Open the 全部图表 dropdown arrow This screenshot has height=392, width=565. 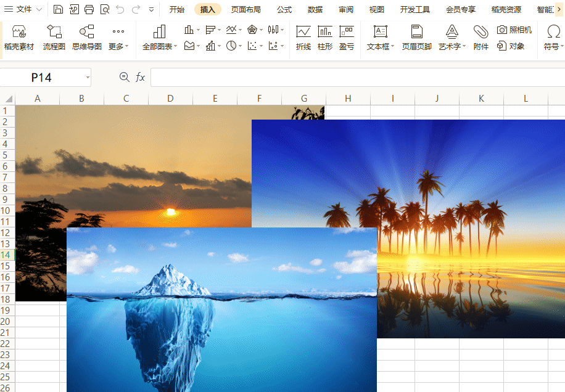pos(175,46)
